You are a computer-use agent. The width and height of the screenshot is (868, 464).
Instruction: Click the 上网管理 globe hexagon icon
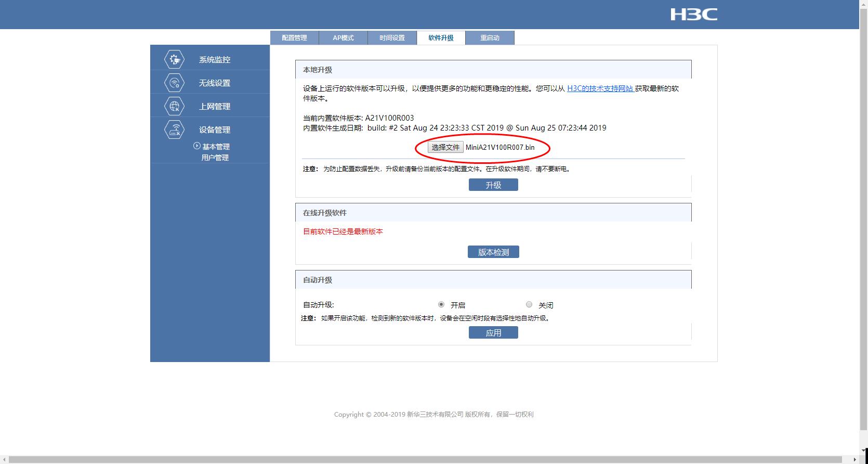(174, 106)
